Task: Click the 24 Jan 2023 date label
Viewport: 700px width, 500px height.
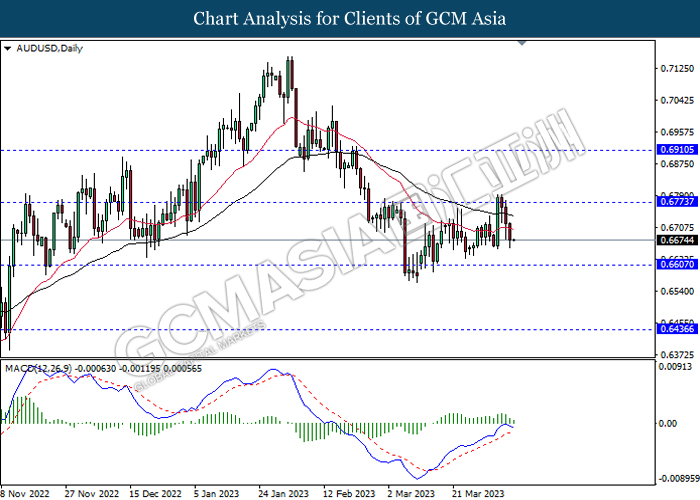Action: click(283, 494)
